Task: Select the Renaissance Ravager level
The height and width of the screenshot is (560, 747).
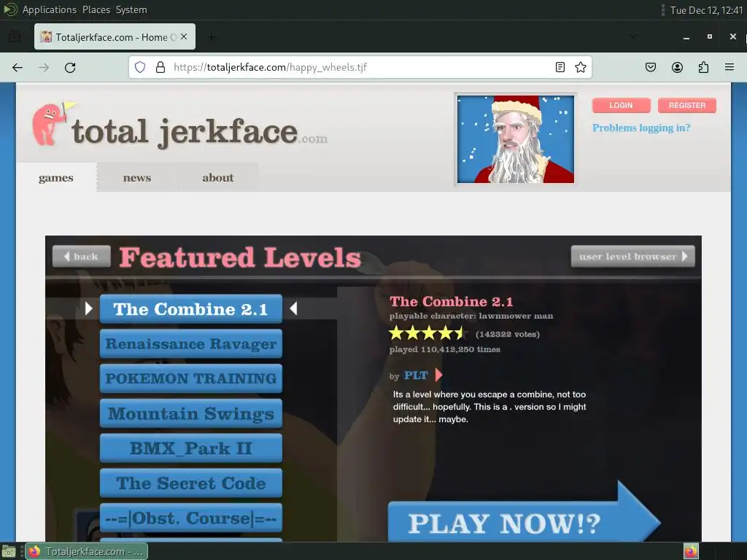Action: tap(191, 344)
